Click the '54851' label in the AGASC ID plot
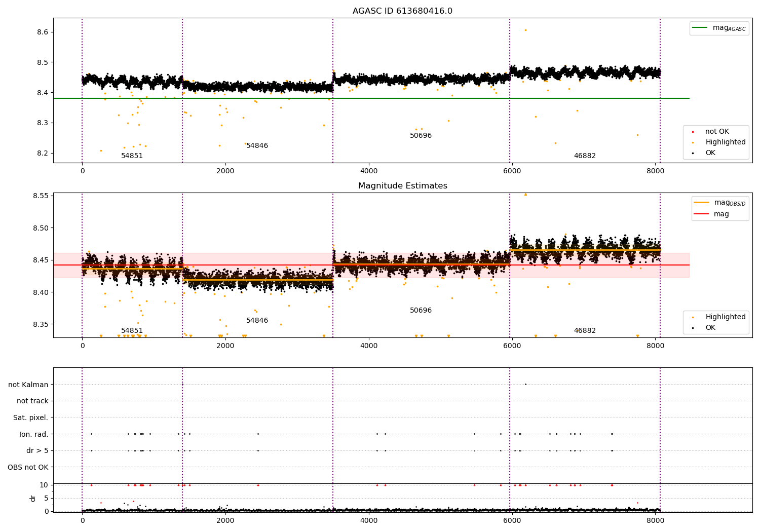 point(132,156)
